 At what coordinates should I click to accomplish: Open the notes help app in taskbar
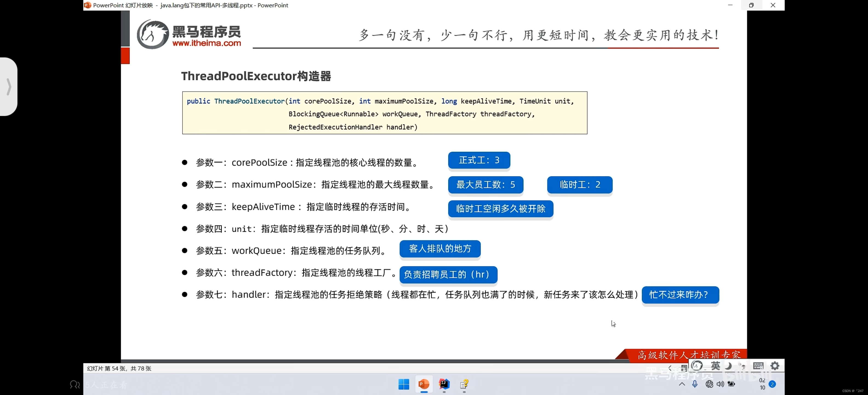(x=464, y=384)
